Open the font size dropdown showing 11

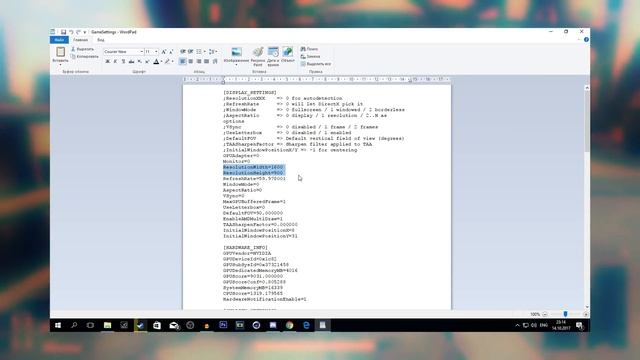click(x=156, y=52)
